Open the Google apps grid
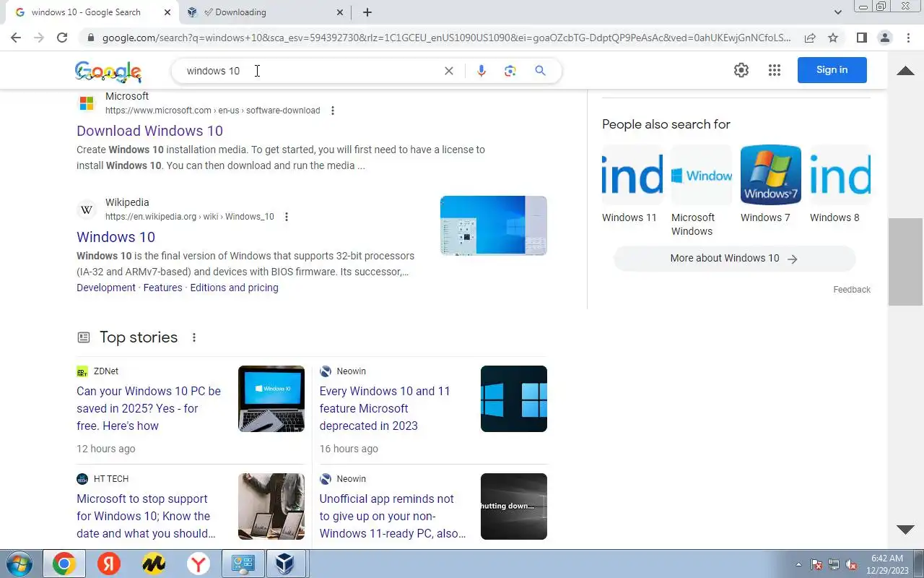Image resolution: width=924 pixels, height=578 pixels. (x=775, y=70)
